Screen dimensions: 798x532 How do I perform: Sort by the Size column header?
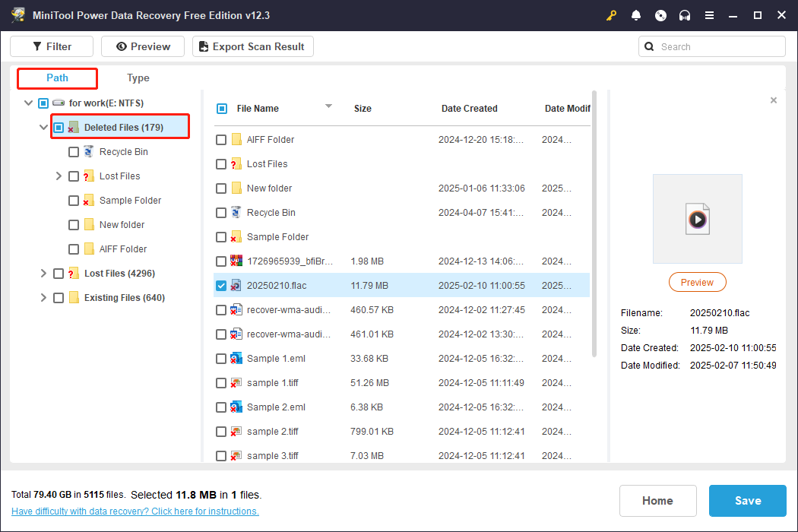coord(363,109)
